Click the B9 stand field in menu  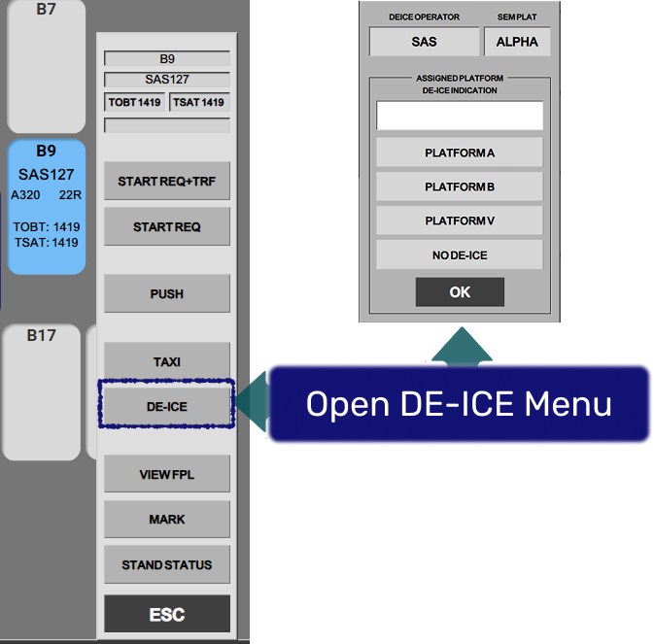click(x=167, y=59)
